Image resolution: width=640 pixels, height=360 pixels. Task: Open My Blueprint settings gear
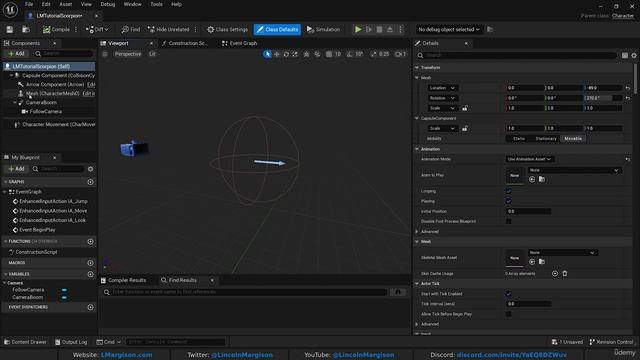pos(91,169)
